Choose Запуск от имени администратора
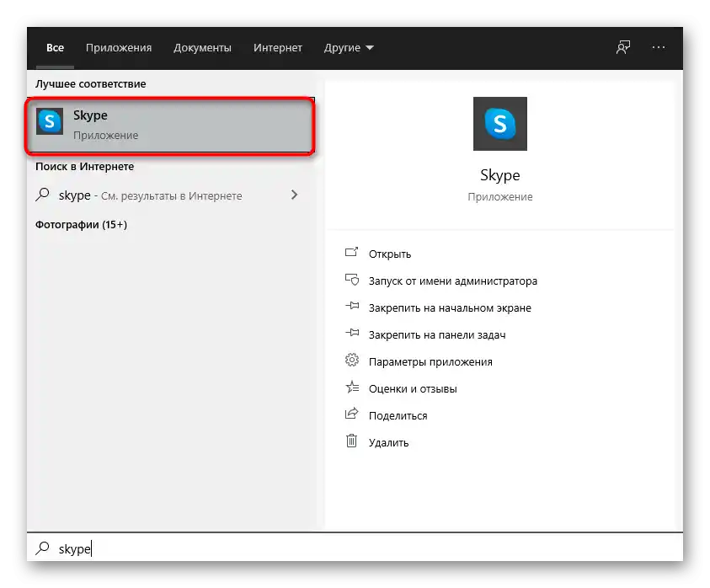 pos(453,281)
